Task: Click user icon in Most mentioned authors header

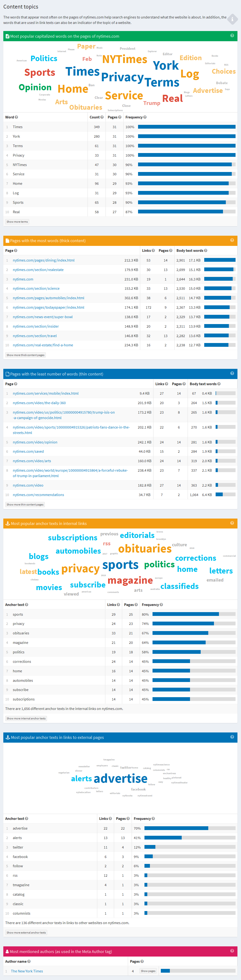Action: tap(7, 951)
